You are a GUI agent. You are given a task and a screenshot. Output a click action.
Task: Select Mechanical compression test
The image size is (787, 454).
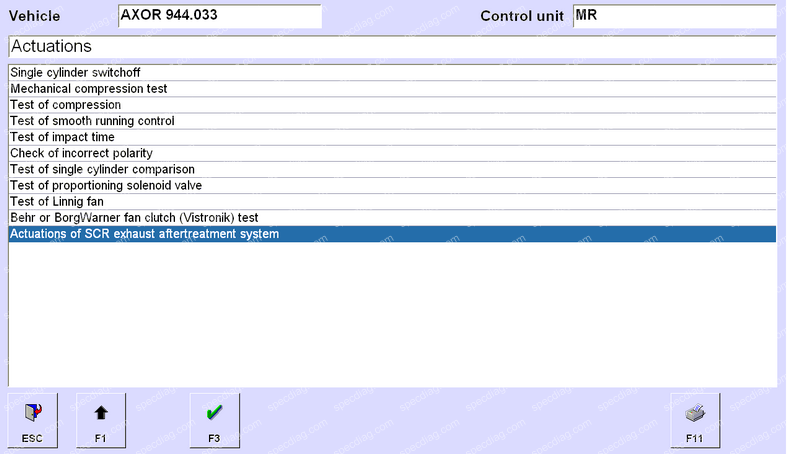[88, 89]
